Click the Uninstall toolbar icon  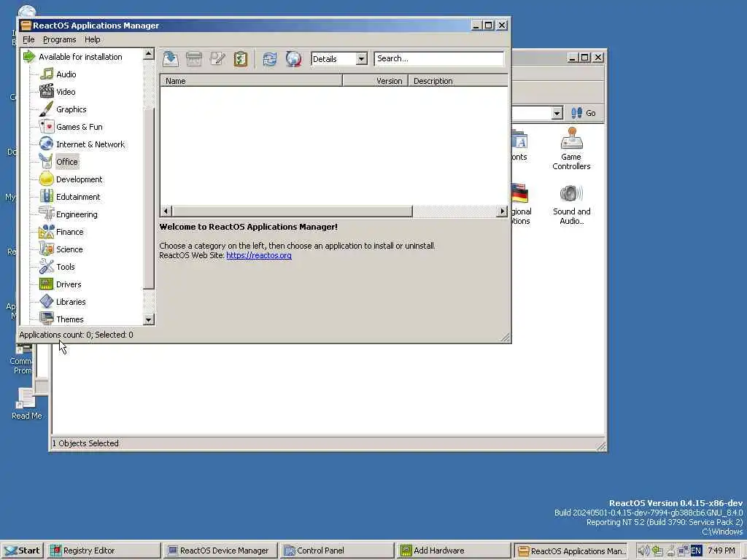[194, 59]
